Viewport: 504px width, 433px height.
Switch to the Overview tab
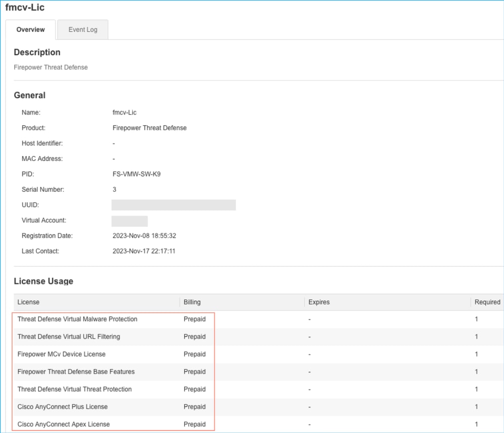click(x=31, y=30)
